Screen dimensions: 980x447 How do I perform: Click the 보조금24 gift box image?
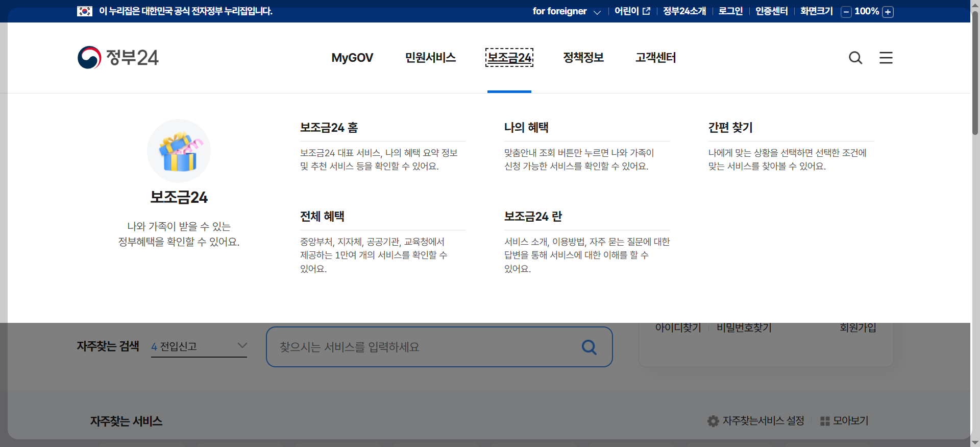179,151
